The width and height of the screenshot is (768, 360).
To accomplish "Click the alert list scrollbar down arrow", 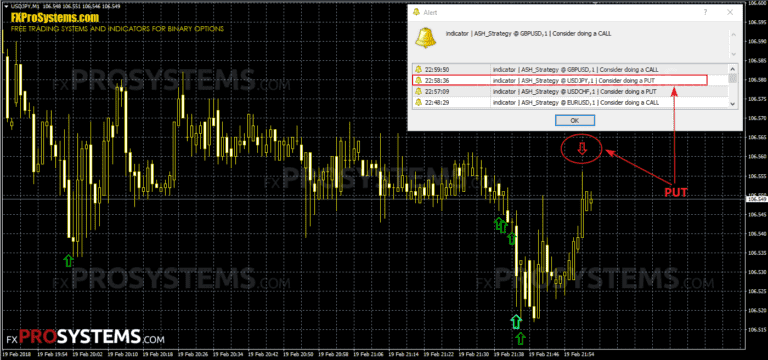I will (733, 103).
